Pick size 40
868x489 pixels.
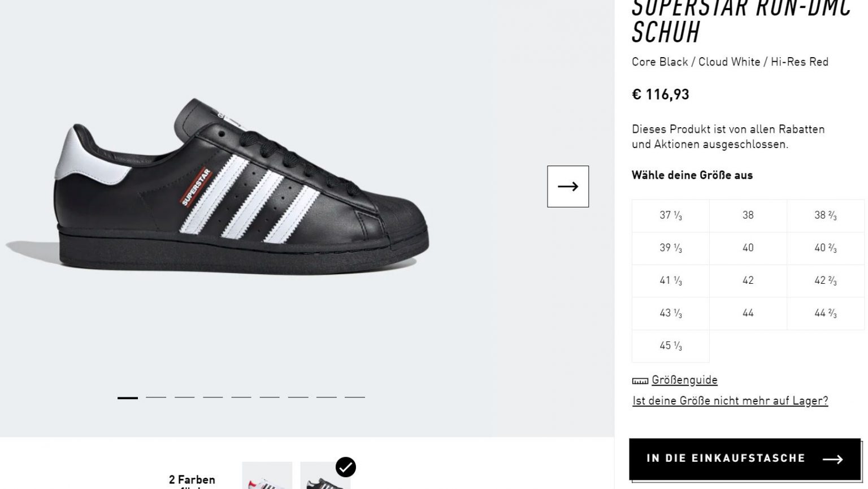pyautogui.click(x=748, y=248)
